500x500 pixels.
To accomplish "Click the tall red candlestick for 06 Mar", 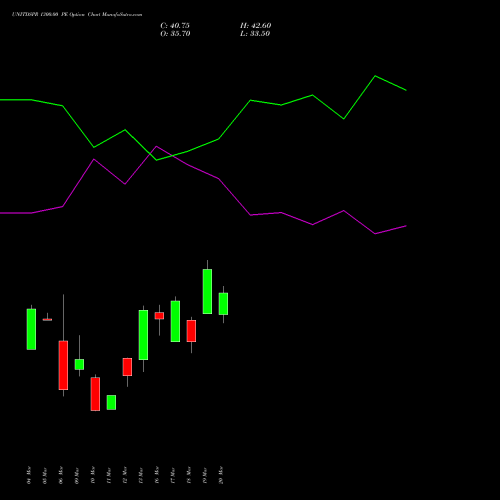I will 63,365.
